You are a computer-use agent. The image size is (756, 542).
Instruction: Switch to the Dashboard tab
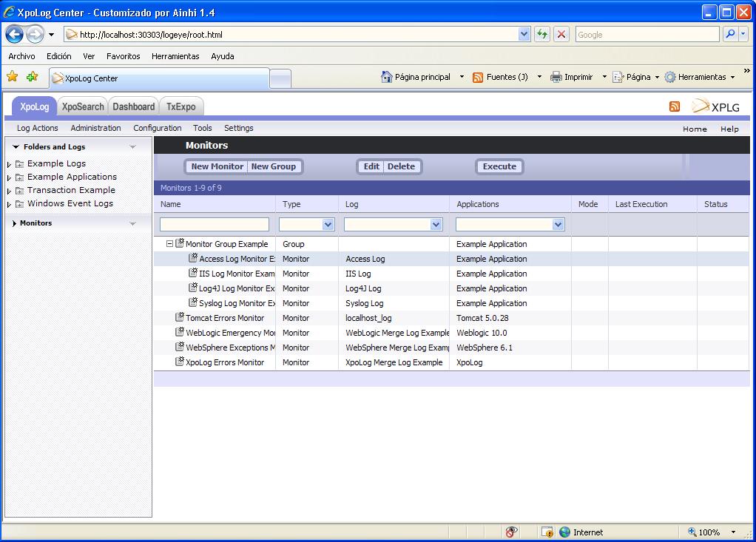(134, 106)
